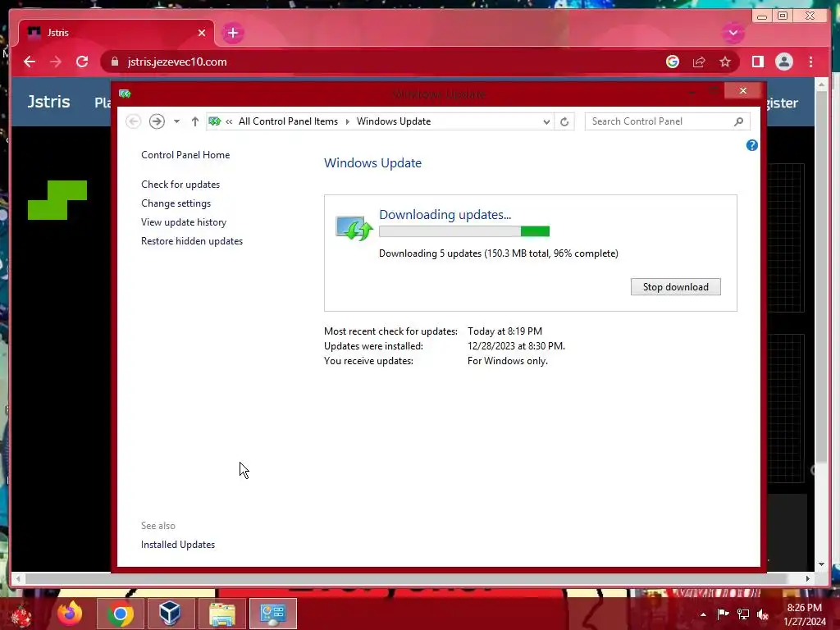Screen dimensions: 840x630
Task: Open File Explorer from the taskbar
Action: [222, 614]
